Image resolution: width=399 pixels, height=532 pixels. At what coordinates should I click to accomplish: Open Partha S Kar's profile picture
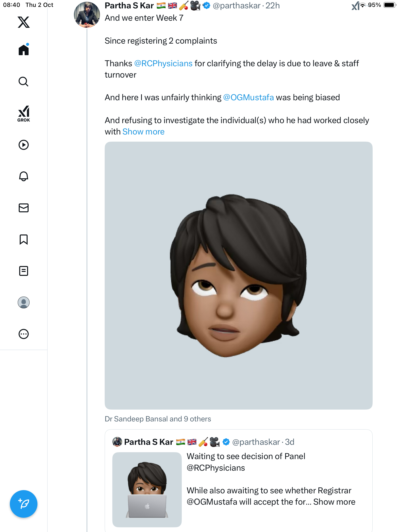87,15
